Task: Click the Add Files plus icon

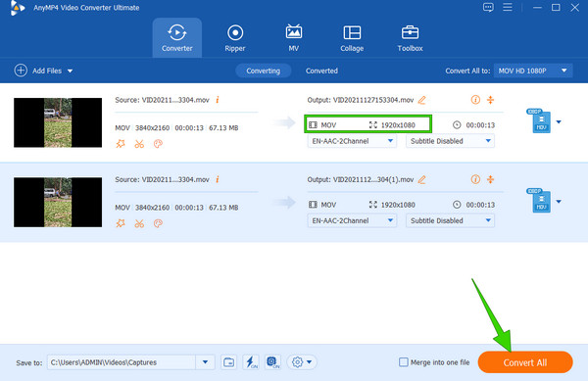Action: click(x=21, y=71)
